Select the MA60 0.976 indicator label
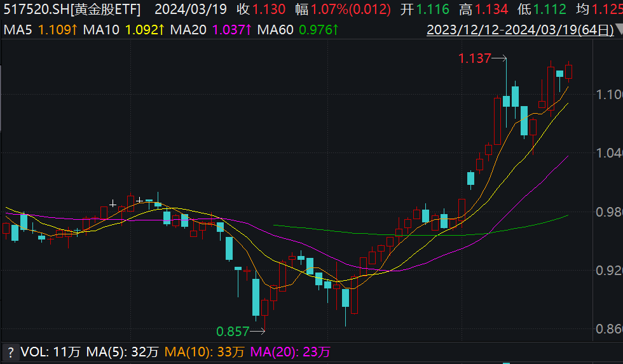This screenshot has height=364, width=623. 298,30
